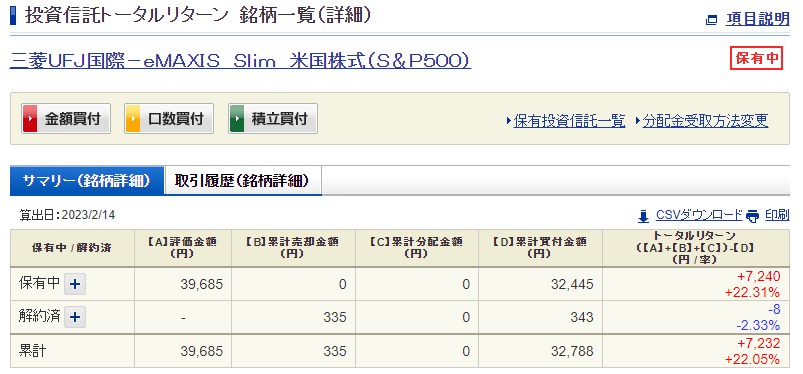Click the CSV download arrow icon

click(x=643, y=217)
